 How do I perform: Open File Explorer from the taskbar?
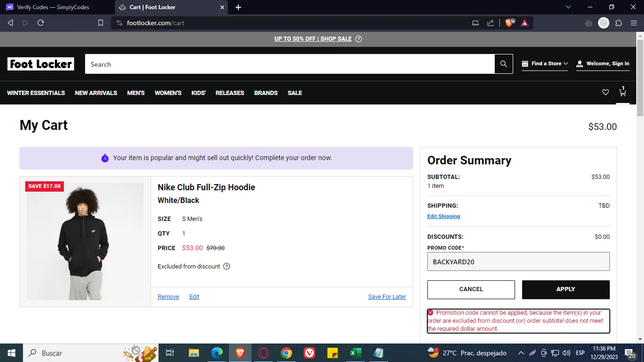(194, 353)
